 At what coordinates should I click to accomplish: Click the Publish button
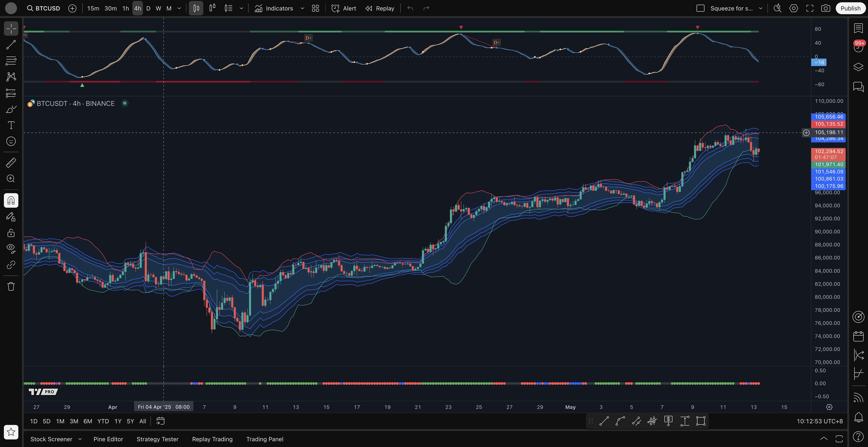coord(850,8)
